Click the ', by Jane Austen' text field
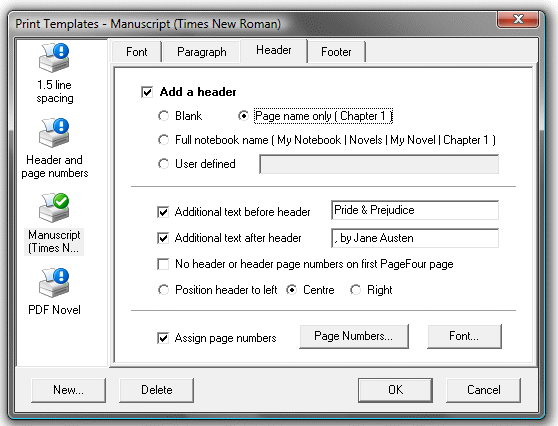The height and width of the screenshot is (426, 558). click(x=415, y=238)
